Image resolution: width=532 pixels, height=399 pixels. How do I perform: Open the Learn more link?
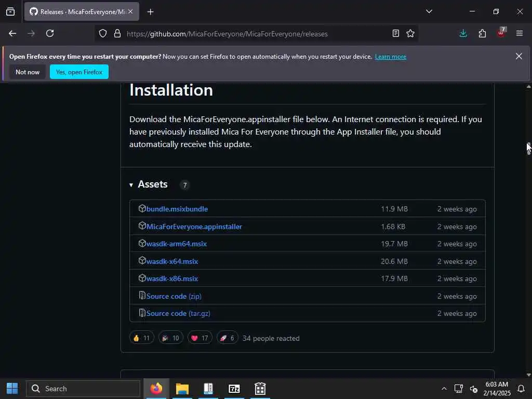pos(391,57)
